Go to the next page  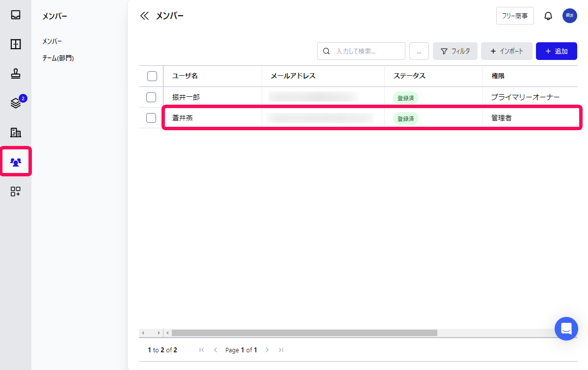click(267, 350)
